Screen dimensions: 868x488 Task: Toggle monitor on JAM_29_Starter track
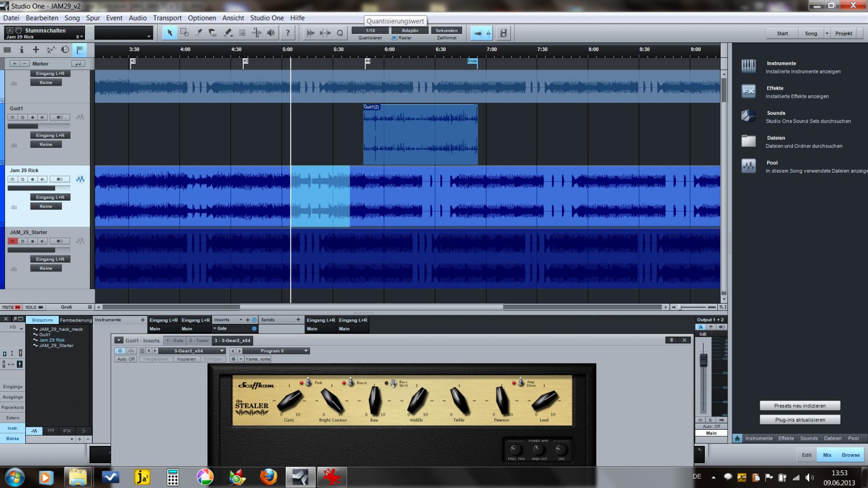[43, 241]
